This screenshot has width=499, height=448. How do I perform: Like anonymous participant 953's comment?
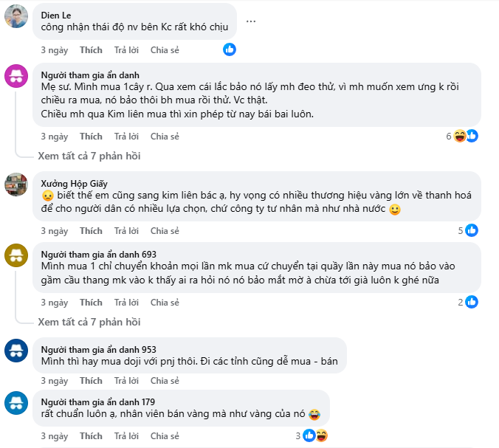[91, 381]
